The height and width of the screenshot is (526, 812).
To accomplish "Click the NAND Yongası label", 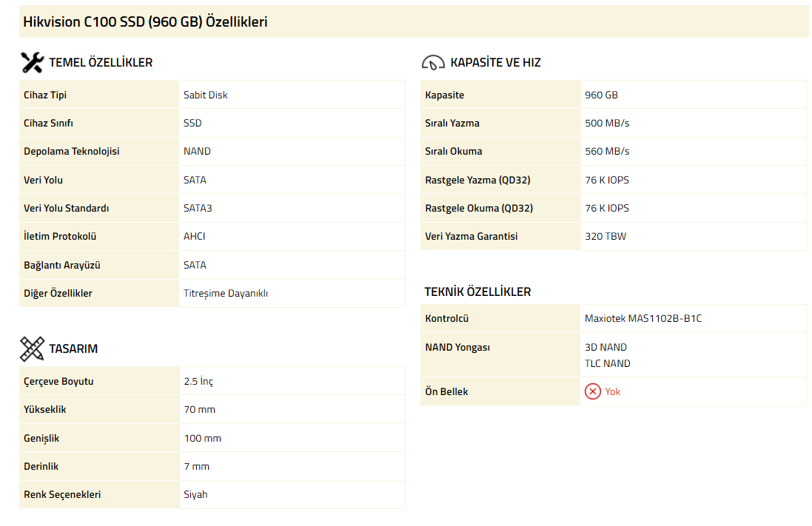I will (457, 348).
